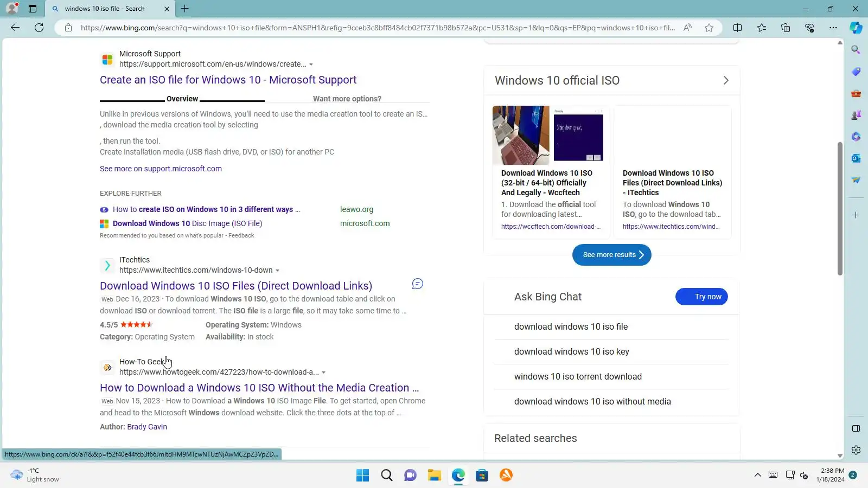Activate Read aloud icon in address bar
Screen dimensions: 868x488
coord(687,28)
